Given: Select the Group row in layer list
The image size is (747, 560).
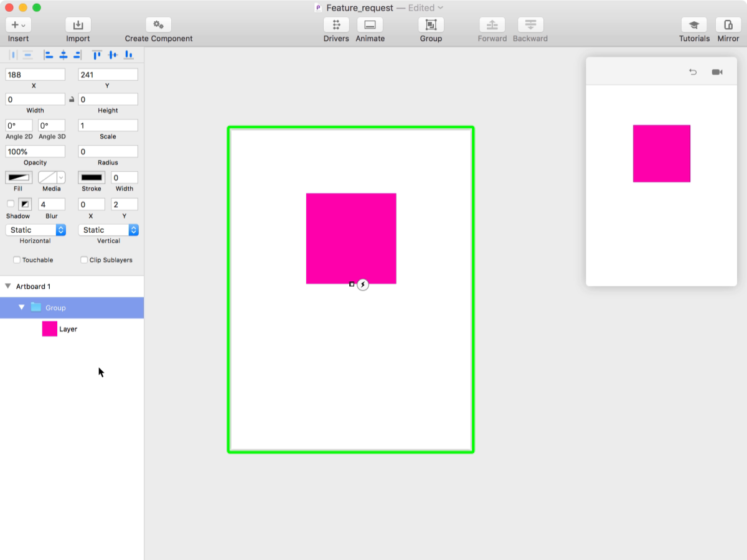Looking at the screenshot, I should point(72,308).
